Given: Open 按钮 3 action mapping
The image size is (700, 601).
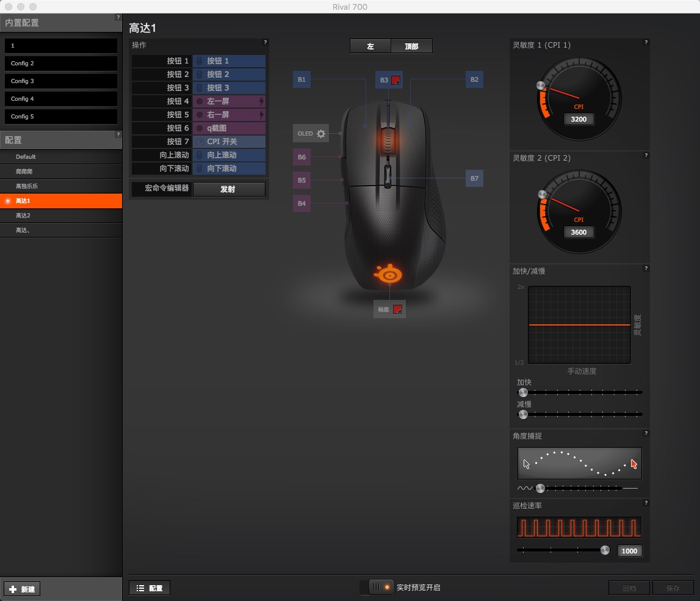Looking at the screenshot, I should click(229, 87).
